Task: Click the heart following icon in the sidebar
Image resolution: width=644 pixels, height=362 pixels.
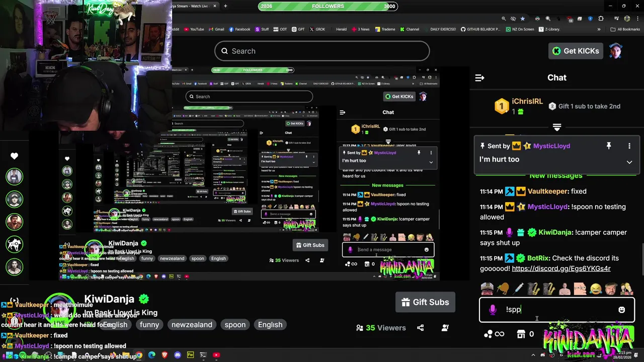Action: 14,156
